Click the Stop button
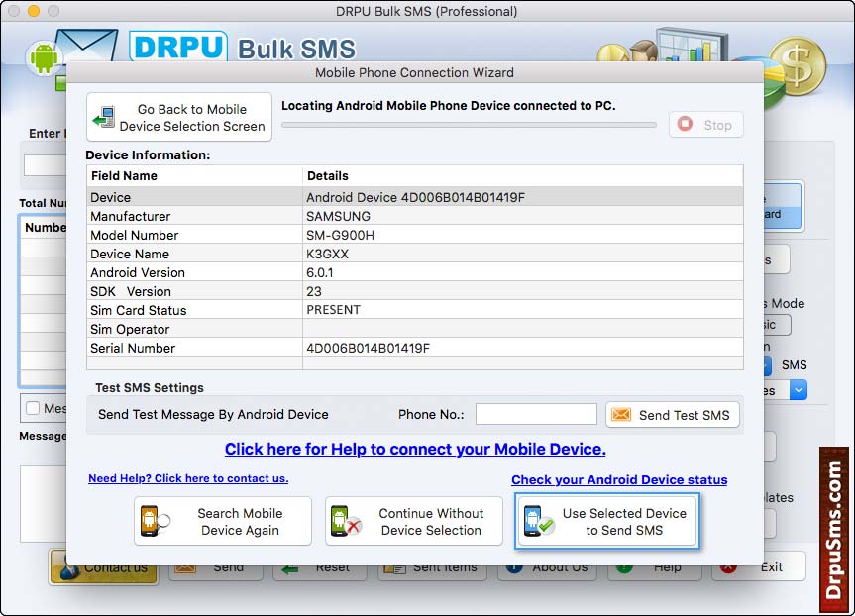Image resolution: width=855 pixels, height=616 pixels. pyautogui.click(x=705, y=125)
